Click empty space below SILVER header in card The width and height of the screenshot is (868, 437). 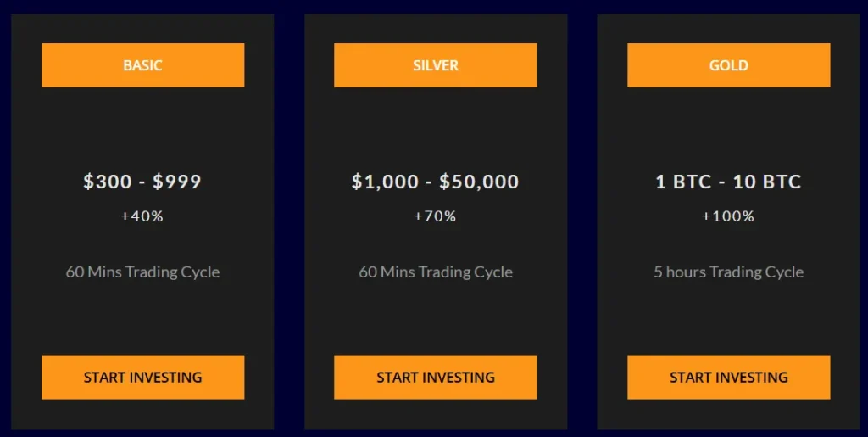(x=435, y=127)
